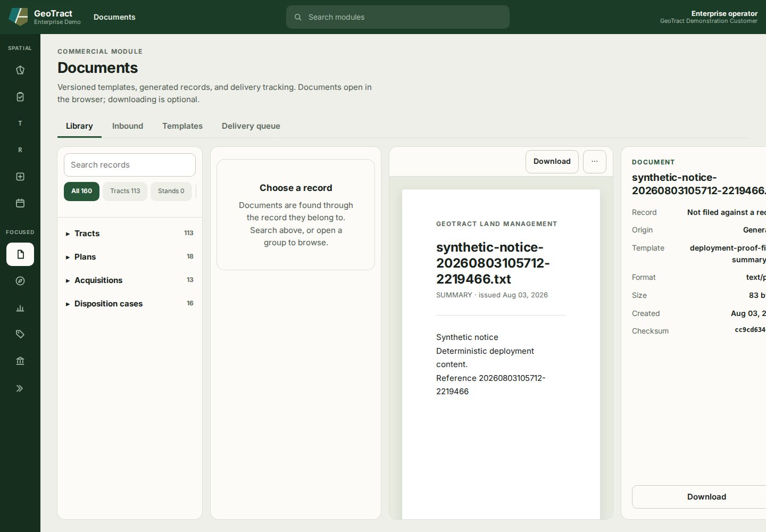This screenshot has height=532, width=766.
Task: Click the Plans count 18
Action: (190, 256)
